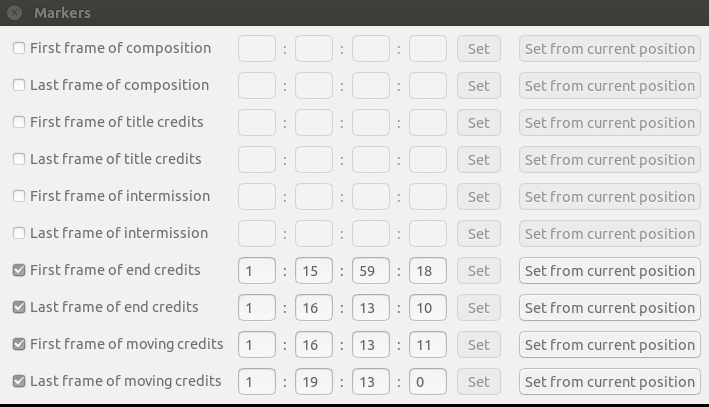This screenshot has height=407, width=709.
Task: Check Last frame of title credits
Action: tap(19, 159)
